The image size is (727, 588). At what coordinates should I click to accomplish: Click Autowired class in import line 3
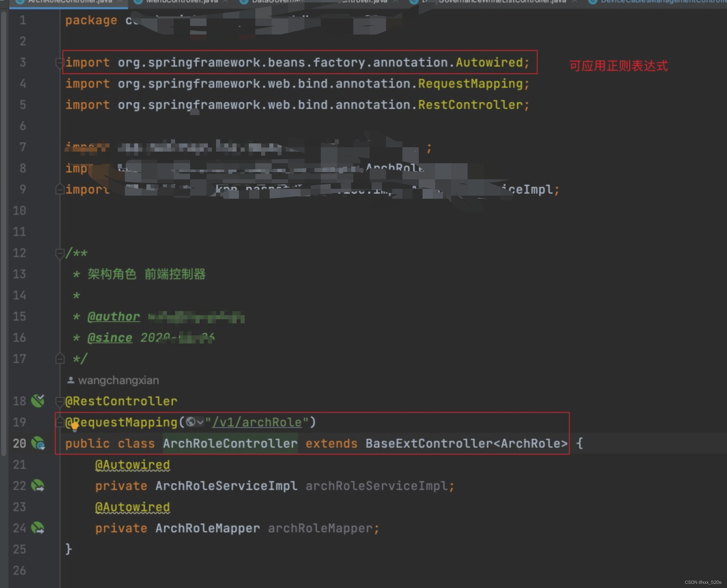[489, 62]
